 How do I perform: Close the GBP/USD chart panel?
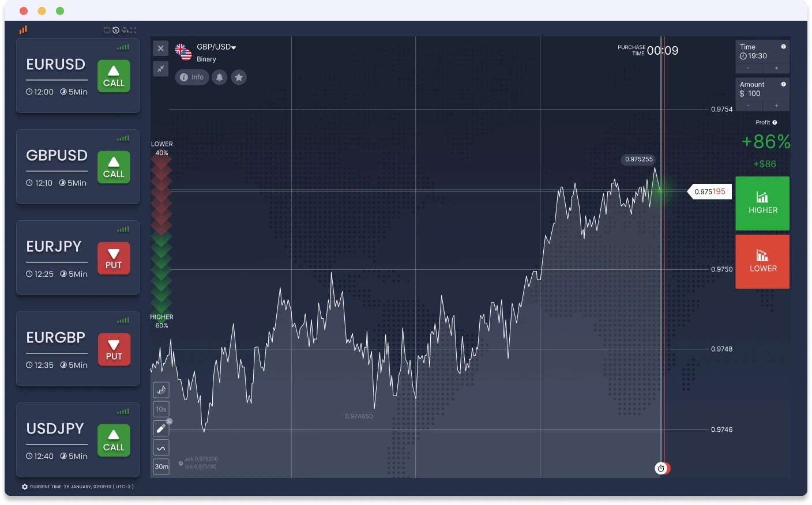161,48
